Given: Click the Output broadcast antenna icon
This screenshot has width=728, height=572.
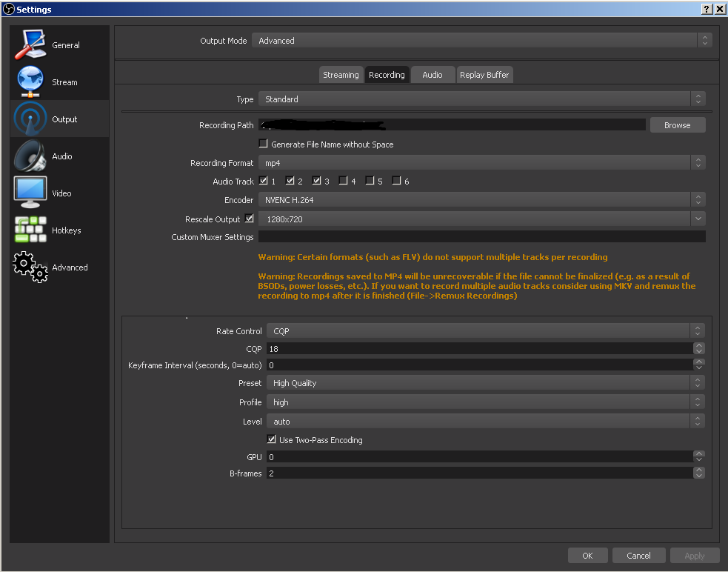Looking at the screenshot, I should pyautogui.click(x=30, y=119).
